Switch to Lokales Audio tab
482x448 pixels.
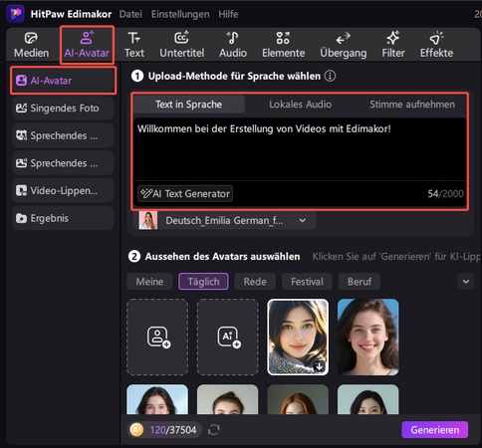(x=300, y=105)
